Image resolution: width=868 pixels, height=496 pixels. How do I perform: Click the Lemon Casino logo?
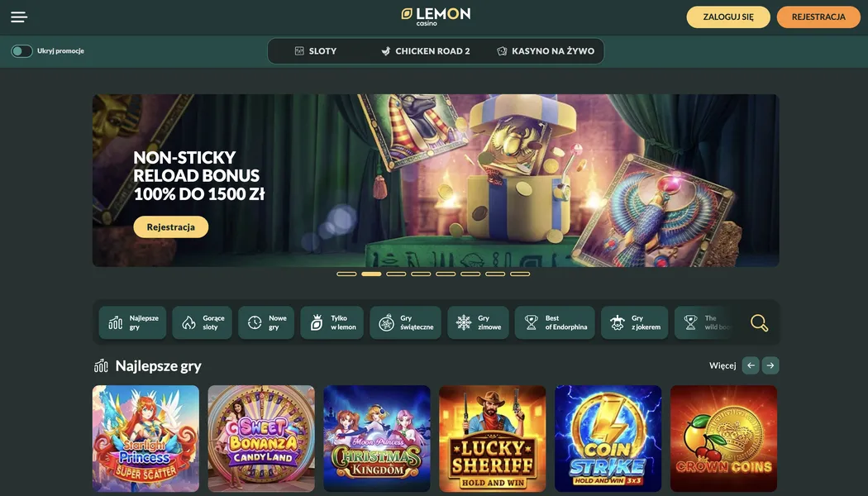pos(436,17)
